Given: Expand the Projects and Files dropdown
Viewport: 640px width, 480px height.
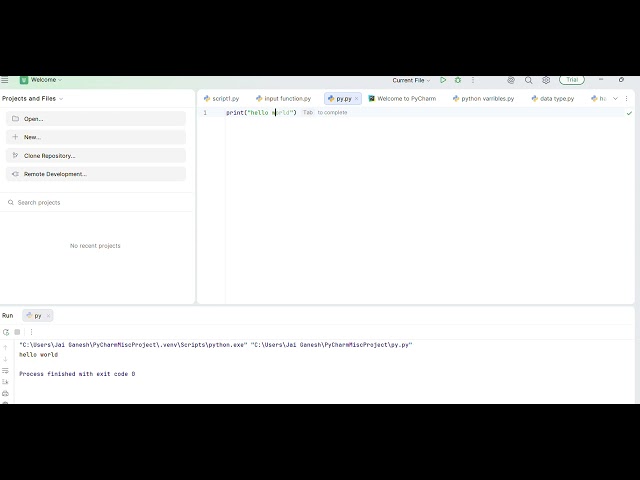Looking at the screenshot, I should [x=32, y=98].
